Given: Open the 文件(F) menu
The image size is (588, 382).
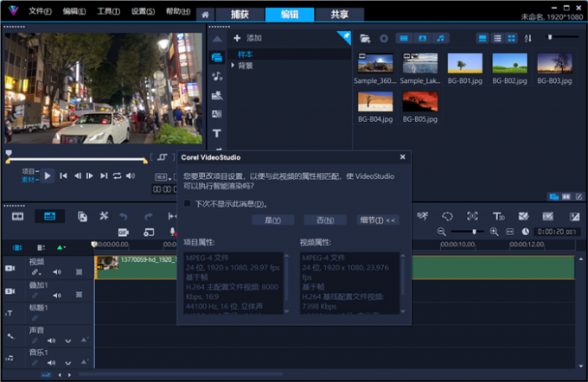Looking at the screenshot, I should [x=40, y=11].
